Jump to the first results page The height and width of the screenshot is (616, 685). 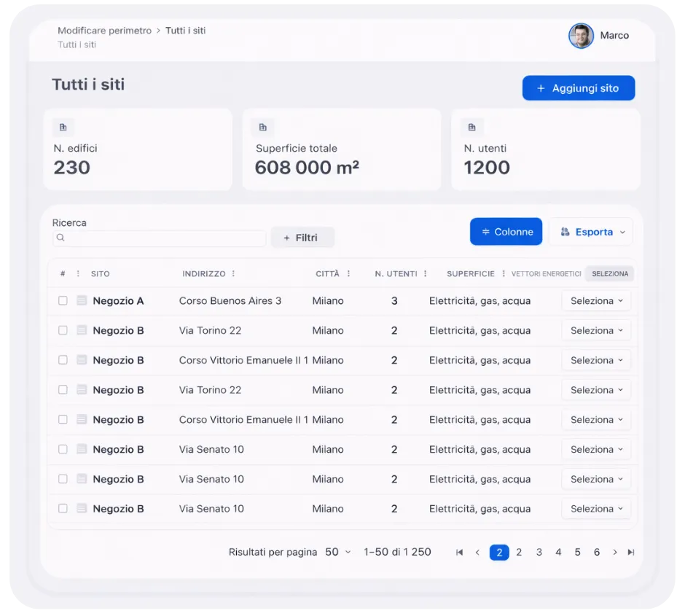tap(459, 553)
